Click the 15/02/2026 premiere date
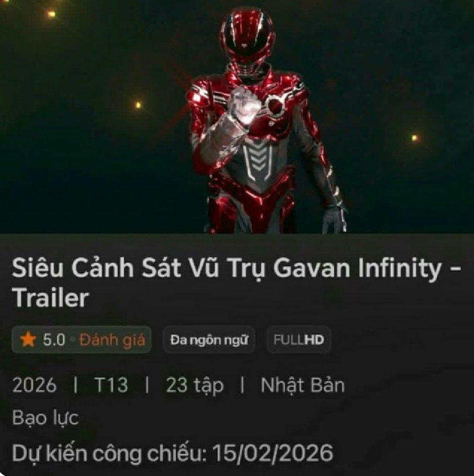The image size is (474, 476). click(273, 453)
